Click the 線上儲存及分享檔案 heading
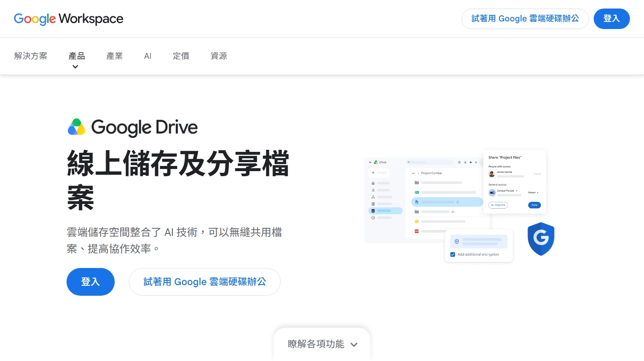644x361 pixels. (178, 180)
